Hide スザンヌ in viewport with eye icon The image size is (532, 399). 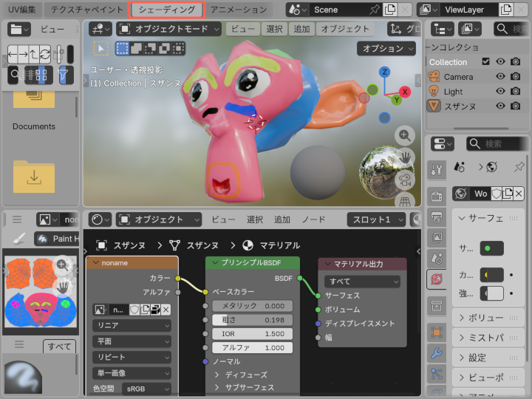[x=500, y=106]
